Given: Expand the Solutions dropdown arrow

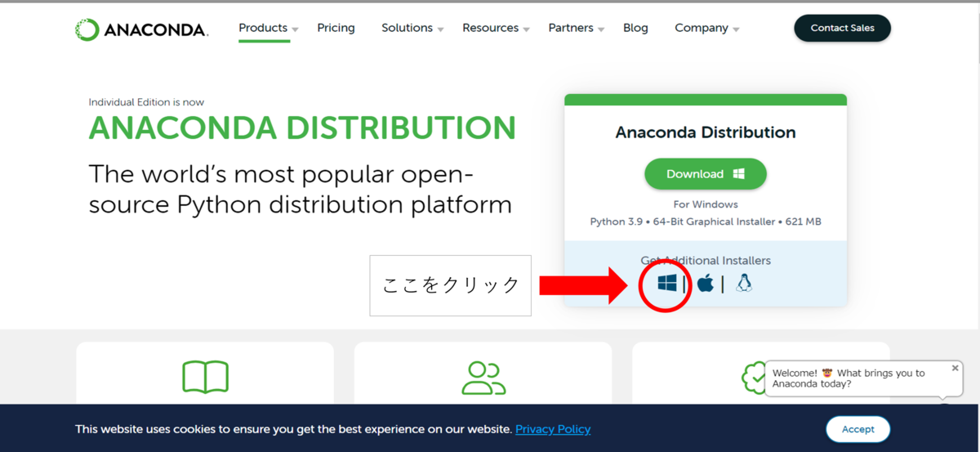Looking at the screenshot, I should [440, 29].
